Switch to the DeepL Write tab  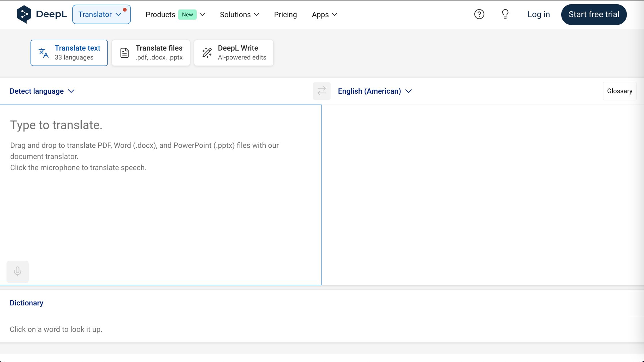tap(234, 53)
